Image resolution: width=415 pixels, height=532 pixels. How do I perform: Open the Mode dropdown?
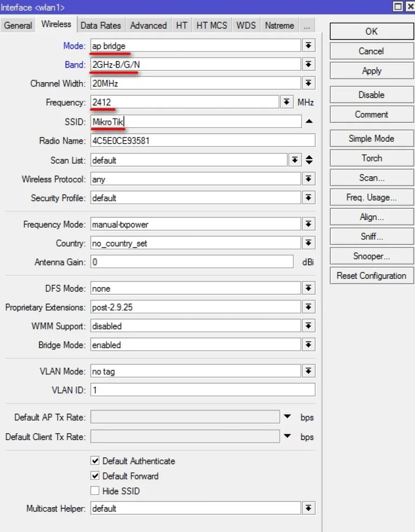pos(309,45)
